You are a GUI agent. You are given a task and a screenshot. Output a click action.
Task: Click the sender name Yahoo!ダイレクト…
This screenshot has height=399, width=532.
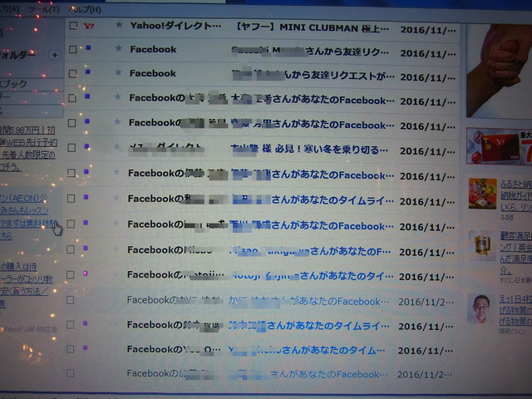[x=175, y=26]
